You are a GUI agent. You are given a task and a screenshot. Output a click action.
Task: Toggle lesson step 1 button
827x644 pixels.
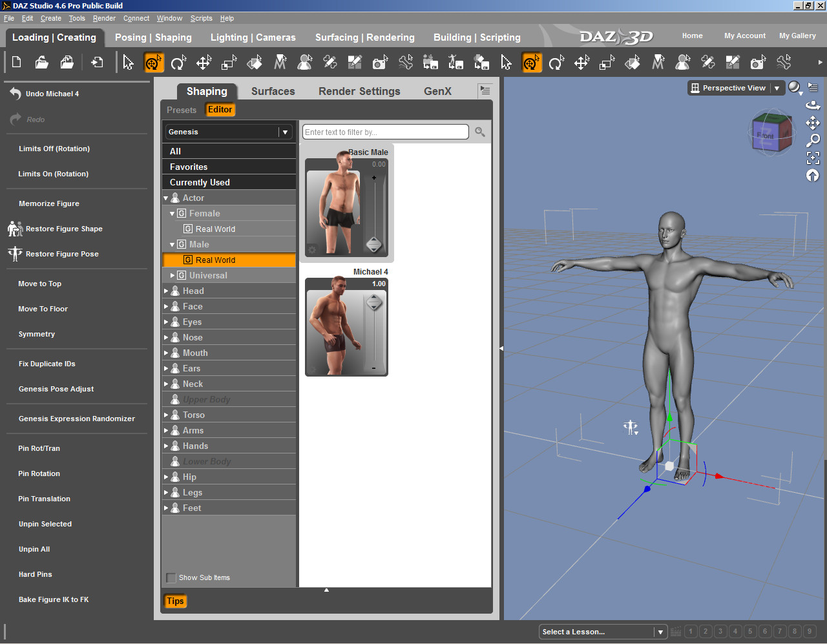pos(691,632)
